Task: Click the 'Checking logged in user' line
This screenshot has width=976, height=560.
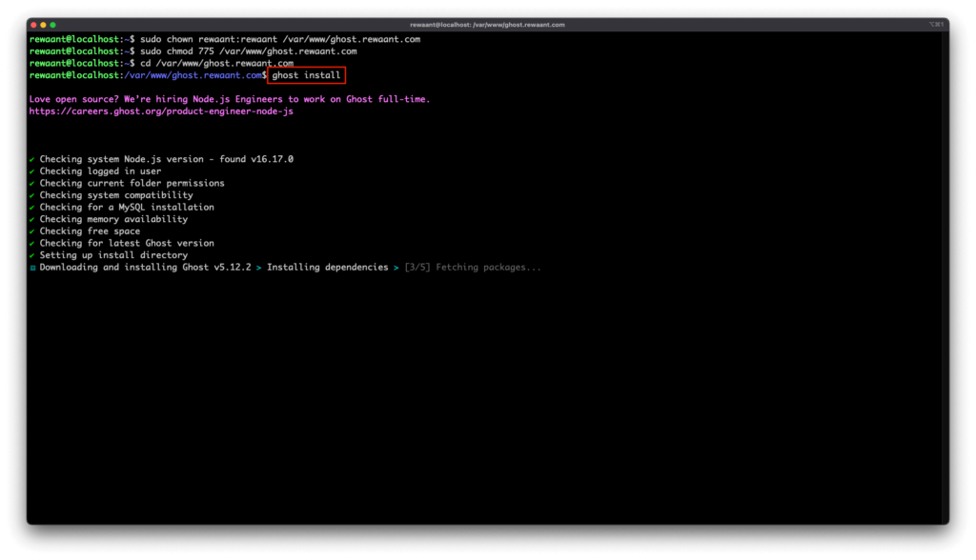Action: click(x=100, y=171)
